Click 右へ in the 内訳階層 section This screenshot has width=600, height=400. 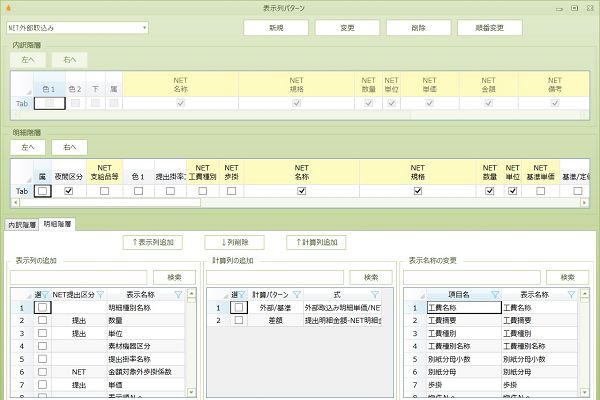[x=70, y=60]
